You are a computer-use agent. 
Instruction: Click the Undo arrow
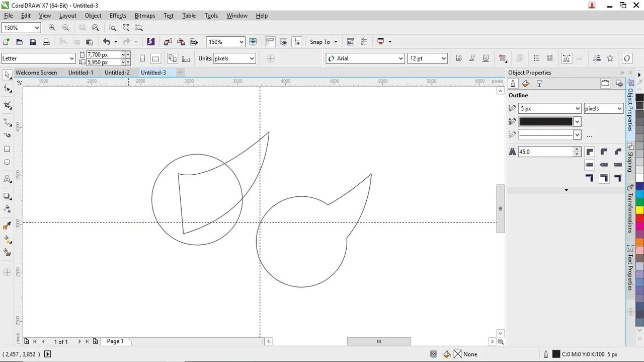click(x=106, y=42)
